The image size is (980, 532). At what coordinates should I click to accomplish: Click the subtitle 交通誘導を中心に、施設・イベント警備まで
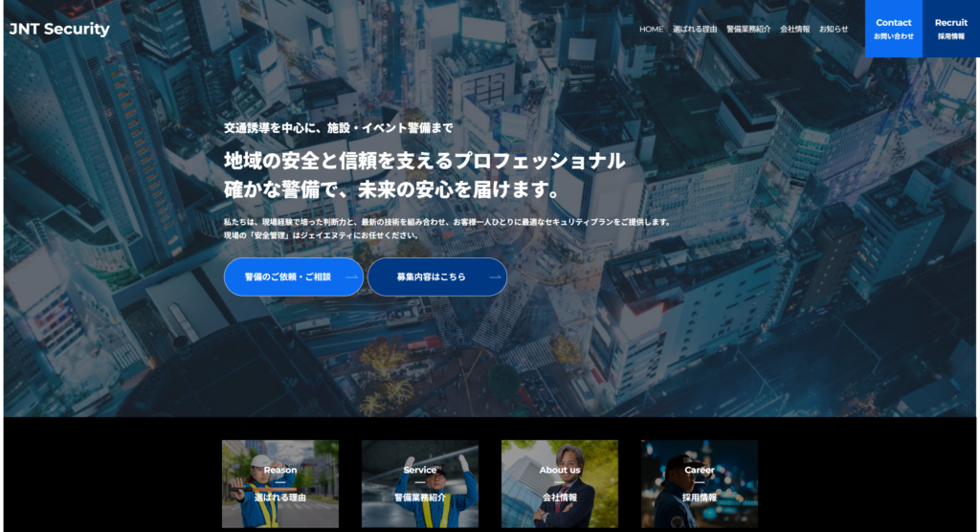click(338, 128)
